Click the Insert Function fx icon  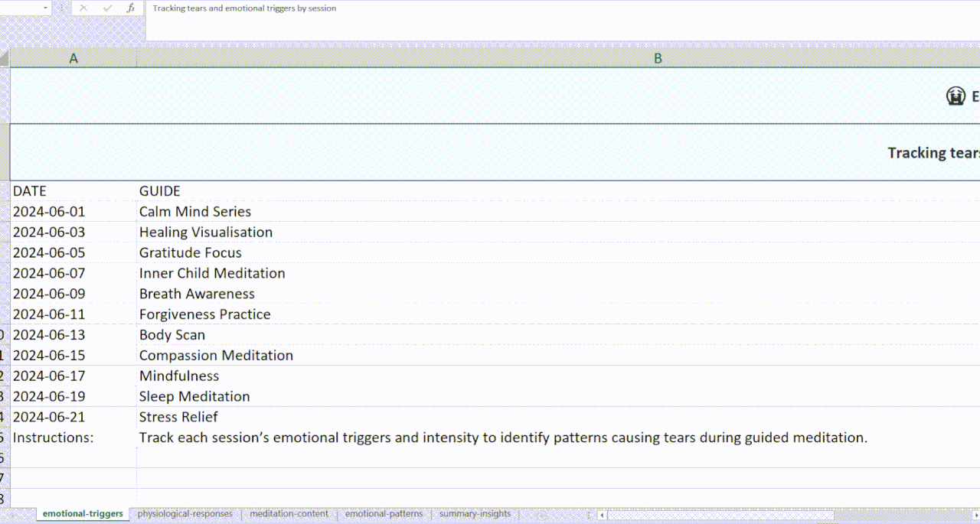point(131,8)
